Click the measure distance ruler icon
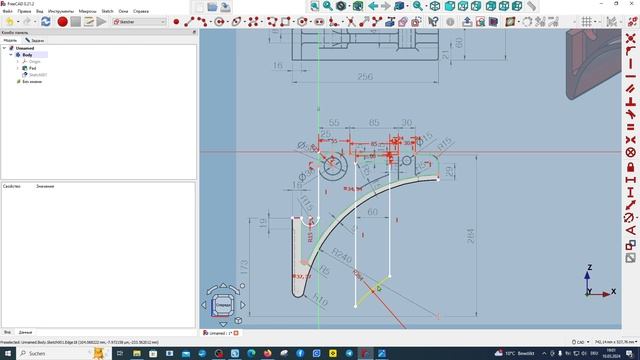640x360 pixels. pos(531,6)
